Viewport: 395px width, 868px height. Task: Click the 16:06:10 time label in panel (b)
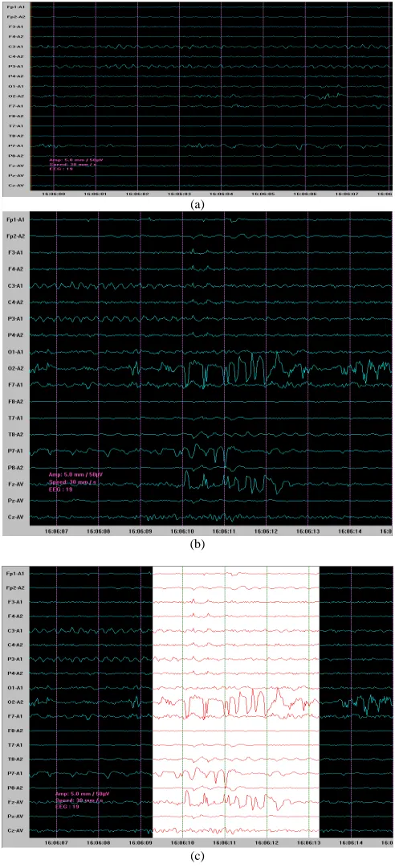click(181, 530)
